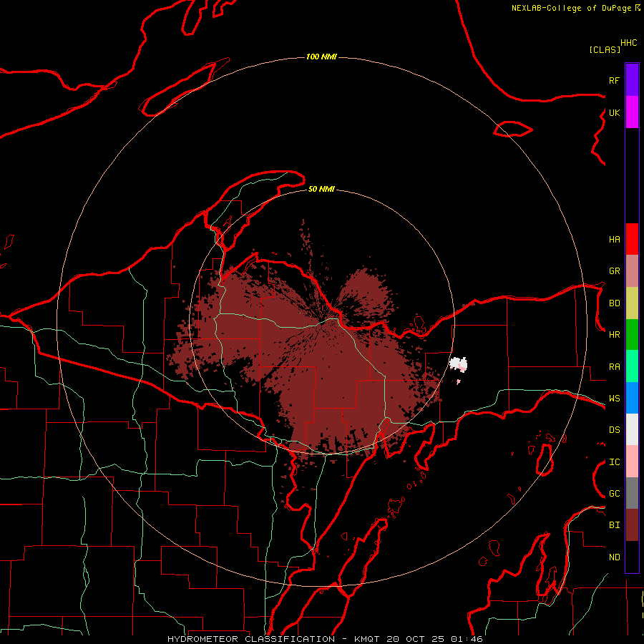The width and height of the screenshot is (644, 644).
Task: Click the WS legend label
Action: [615, 399]
